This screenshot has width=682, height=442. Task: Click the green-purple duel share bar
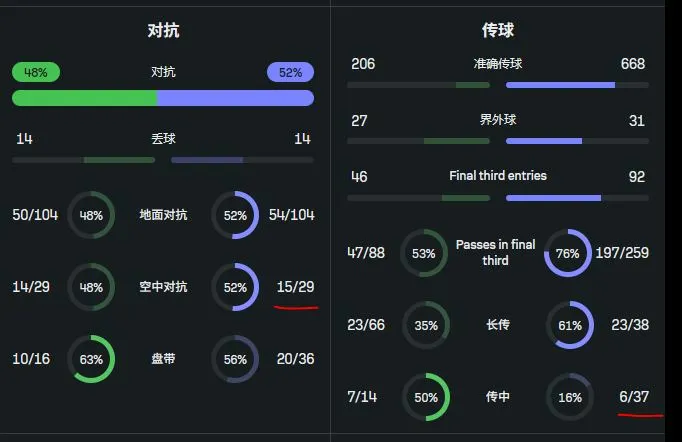[x=163, y=98]
